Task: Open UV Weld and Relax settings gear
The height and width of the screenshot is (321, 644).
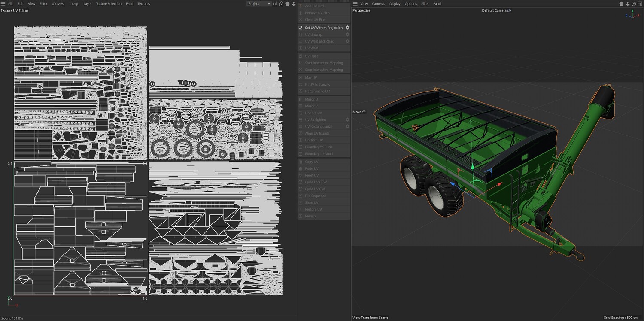Action: (x=348, y=41)
